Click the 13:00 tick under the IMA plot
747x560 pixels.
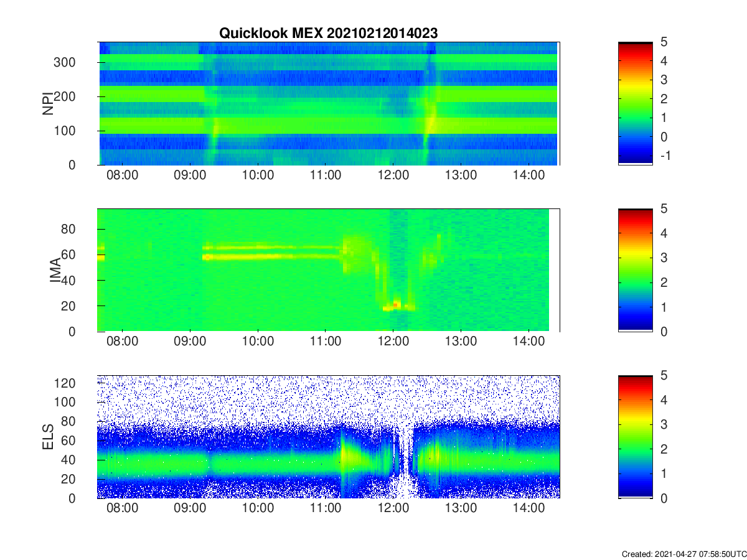pyautogui.click(x=461, y=342)
